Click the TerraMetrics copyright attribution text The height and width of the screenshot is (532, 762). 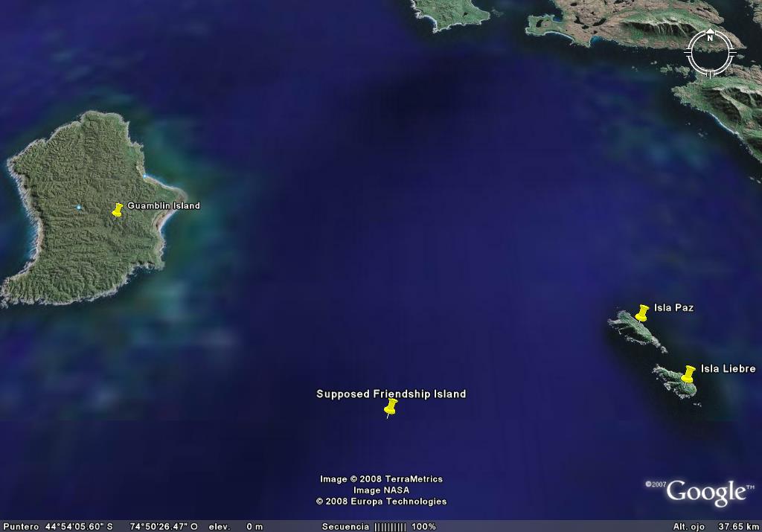(381, 479)
